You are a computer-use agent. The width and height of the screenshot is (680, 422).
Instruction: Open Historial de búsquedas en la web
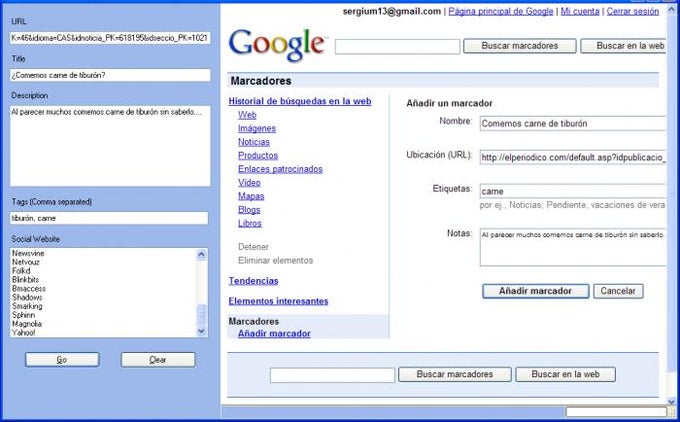300,101
